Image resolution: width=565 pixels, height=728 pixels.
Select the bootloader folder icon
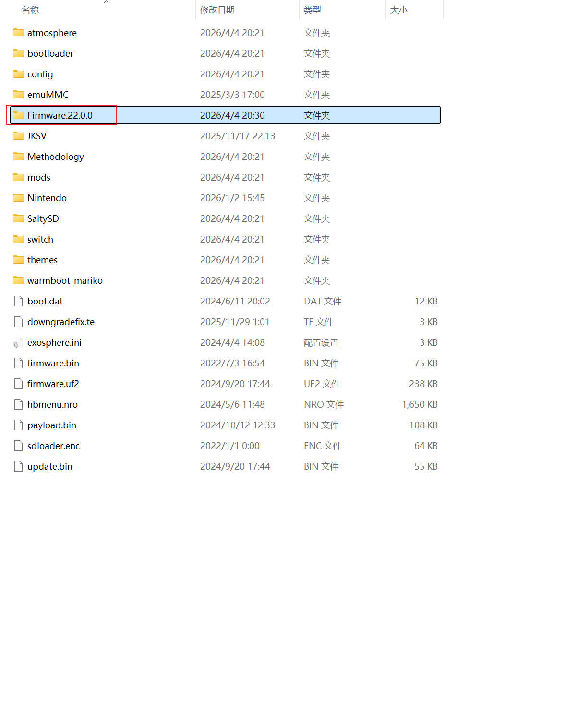click(19, 53)
